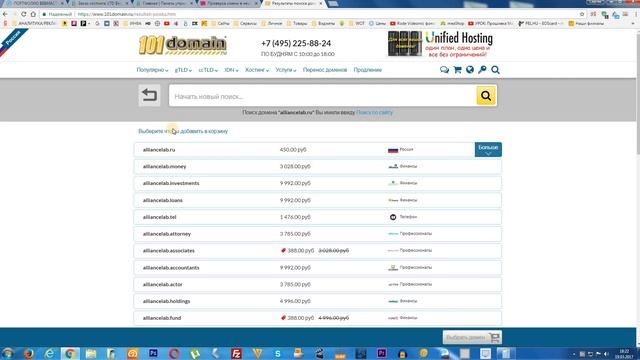This screenshot has height=360, width=640.
Task: Expand the Услуги menu
Action: pos(286,70)
